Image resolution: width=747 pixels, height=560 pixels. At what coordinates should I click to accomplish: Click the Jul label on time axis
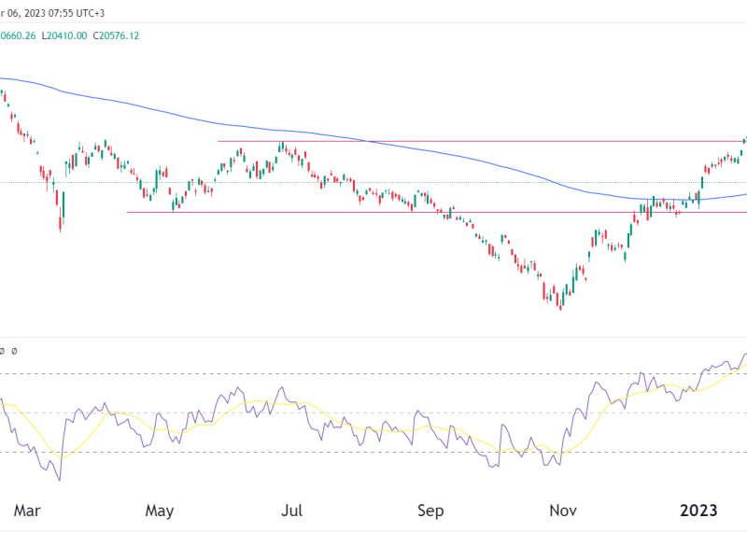[x=292, y=511]
